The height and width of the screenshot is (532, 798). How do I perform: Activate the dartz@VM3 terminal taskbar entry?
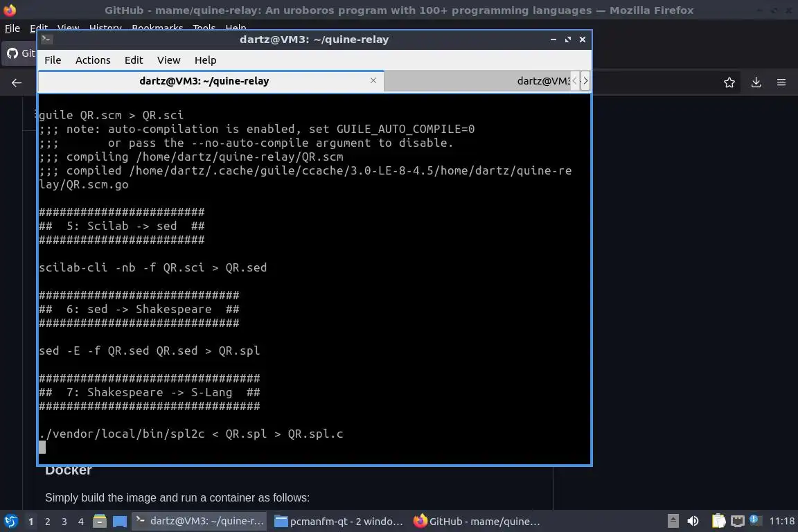tap(199, 522)
